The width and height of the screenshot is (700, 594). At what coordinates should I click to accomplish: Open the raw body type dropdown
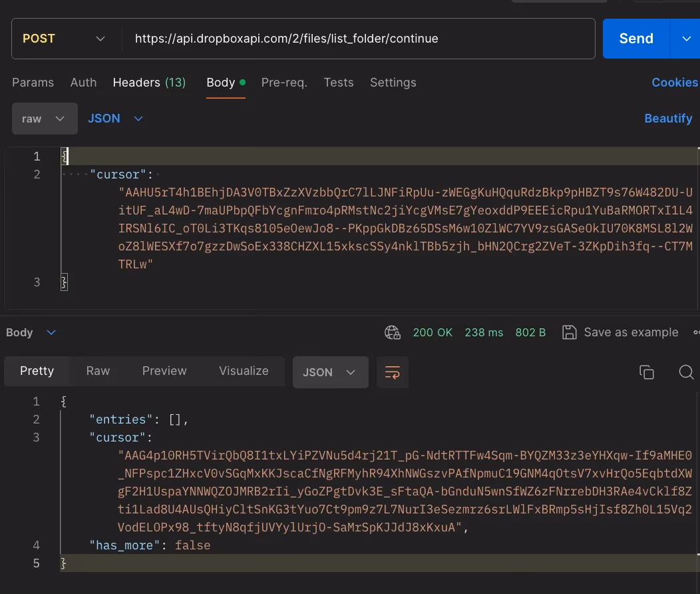[45, 119]
